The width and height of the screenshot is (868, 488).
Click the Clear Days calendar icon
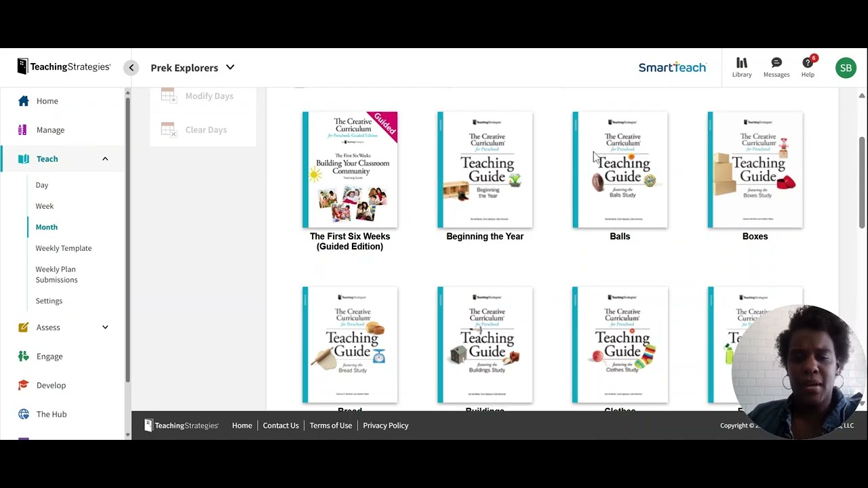pyautogui.click(x=168, y=129)
